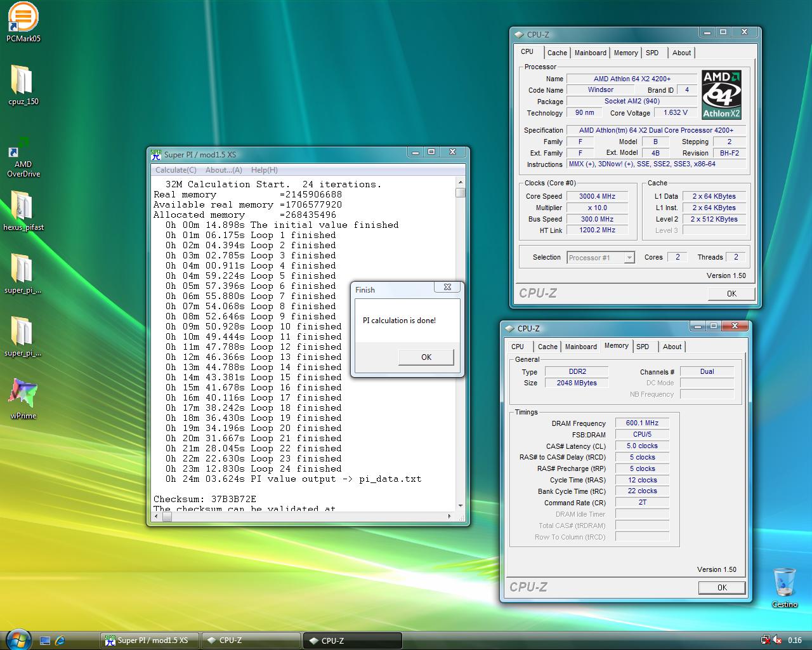812x650 pixels.
Task: Click the HT Link value 1200.2 MHz
Action: 597,230
